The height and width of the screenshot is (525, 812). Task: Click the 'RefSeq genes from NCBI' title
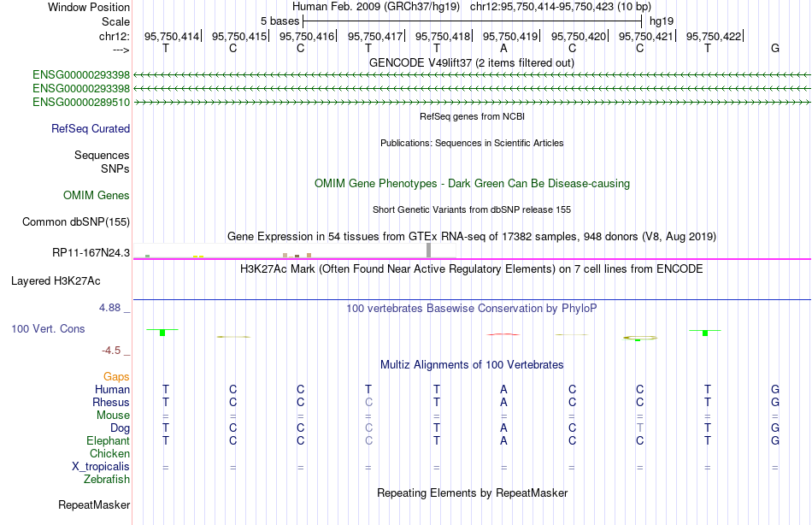tap(473, 116)
